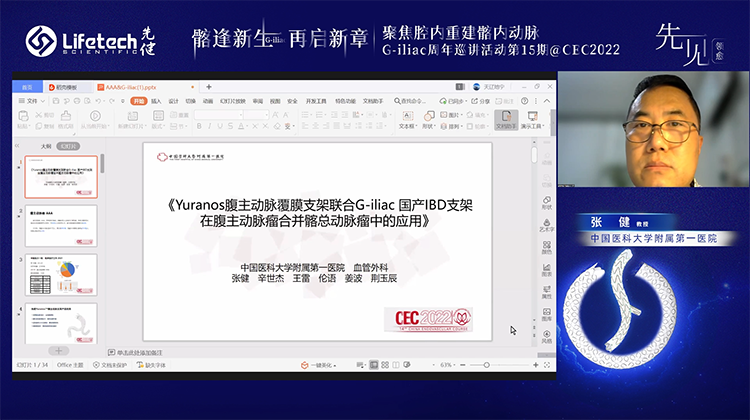The image size is (750, 420).
Task: Switch to Reading view in status bar
Action: tap(396, 365)
